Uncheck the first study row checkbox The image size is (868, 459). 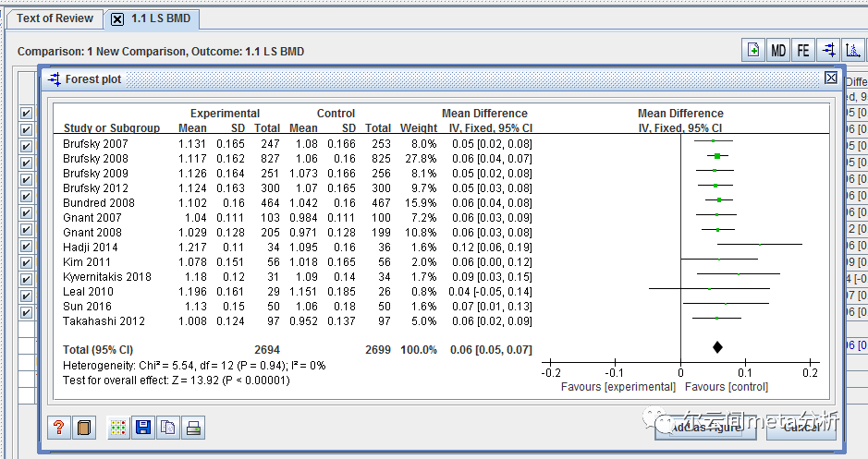[x=26, y=113]
